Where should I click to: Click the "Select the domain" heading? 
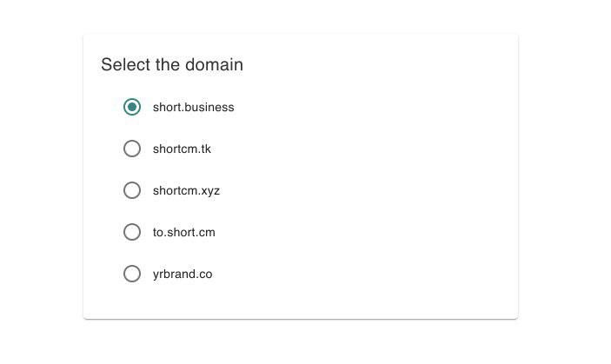click(172, 64)
